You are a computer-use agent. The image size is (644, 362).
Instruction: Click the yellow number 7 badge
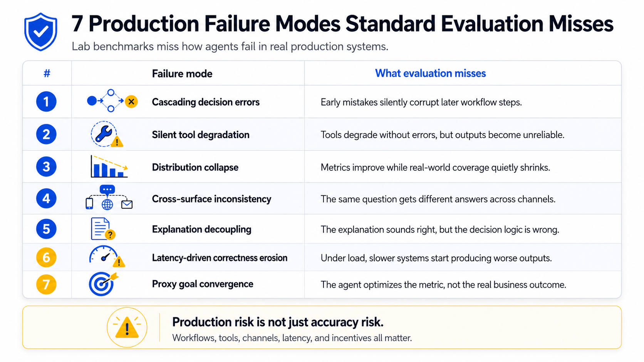(x=46, y=284)
